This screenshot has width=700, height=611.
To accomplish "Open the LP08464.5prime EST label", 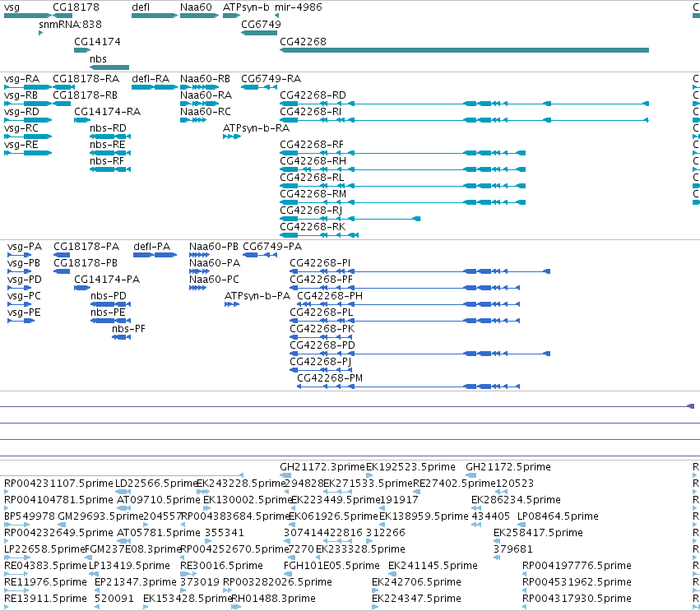I will point(558,516).
